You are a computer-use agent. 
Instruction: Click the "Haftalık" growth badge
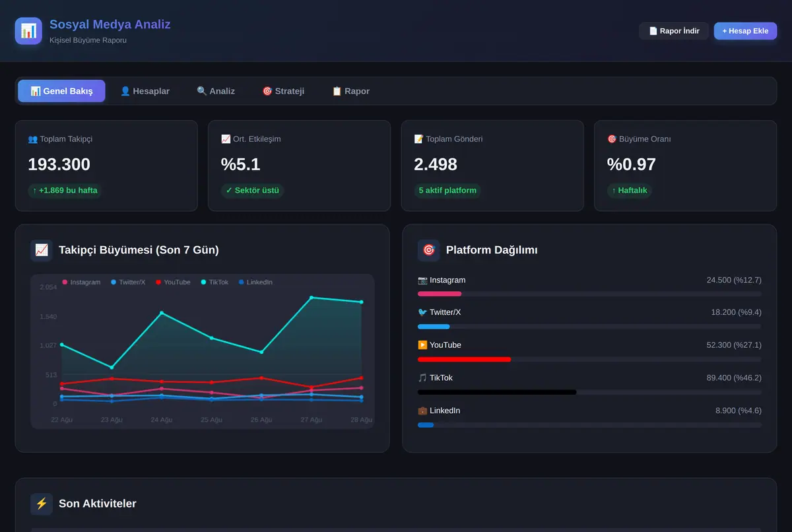[630, 191]
